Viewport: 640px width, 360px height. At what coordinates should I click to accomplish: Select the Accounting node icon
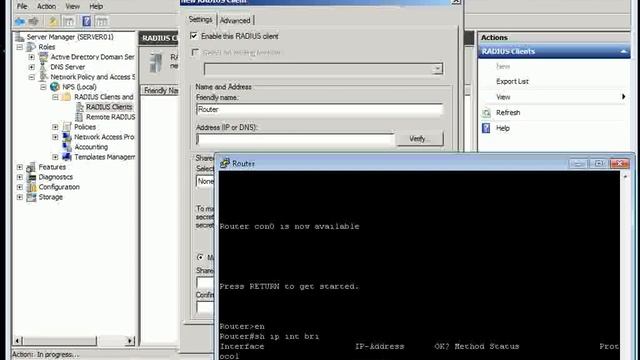click(67, 147)
